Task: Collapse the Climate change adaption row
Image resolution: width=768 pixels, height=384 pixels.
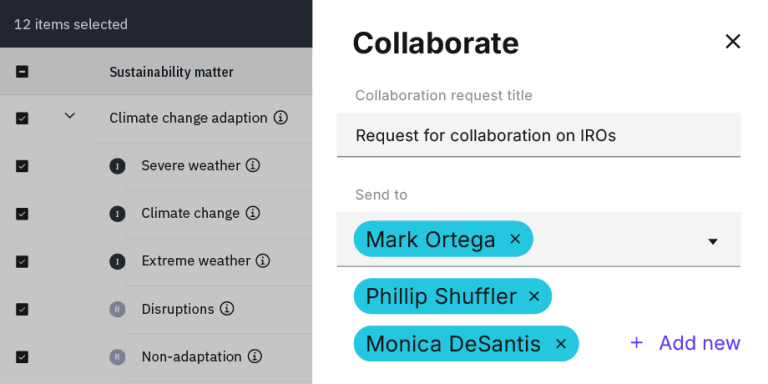Action: [70, 116]
